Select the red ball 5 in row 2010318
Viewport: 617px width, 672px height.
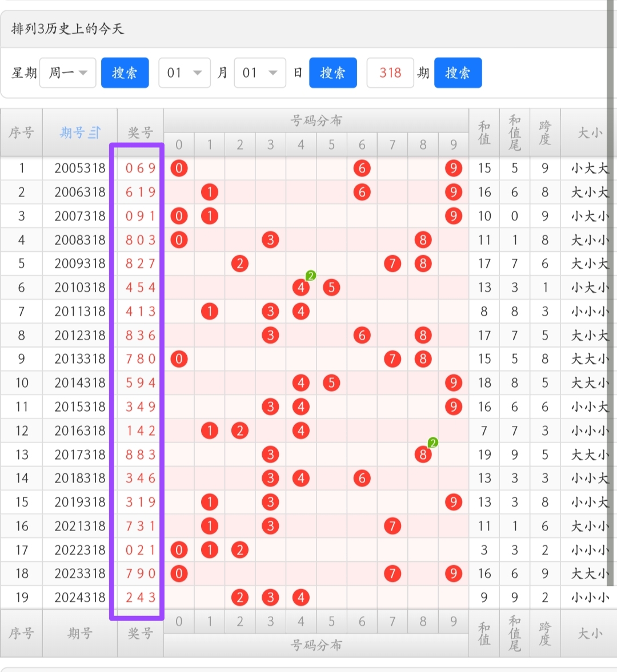tap(331, 287)
